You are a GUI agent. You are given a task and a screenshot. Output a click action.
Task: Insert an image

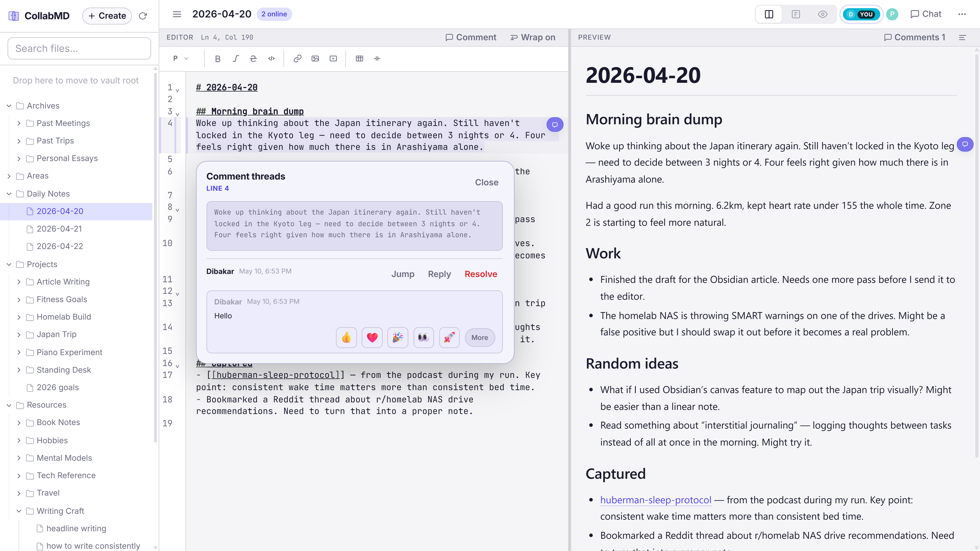(315, 59)
